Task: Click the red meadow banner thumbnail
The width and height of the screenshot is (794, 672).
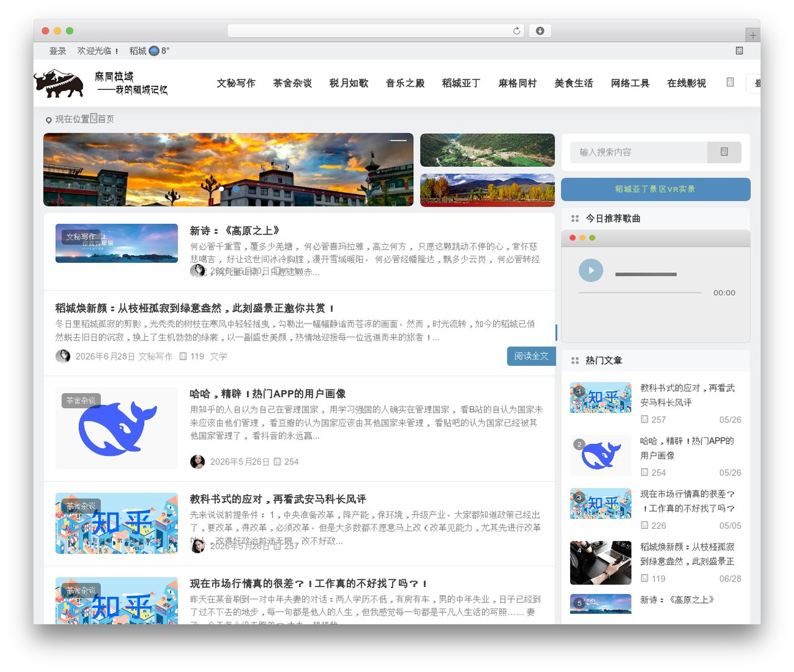Action: point(488,190)
